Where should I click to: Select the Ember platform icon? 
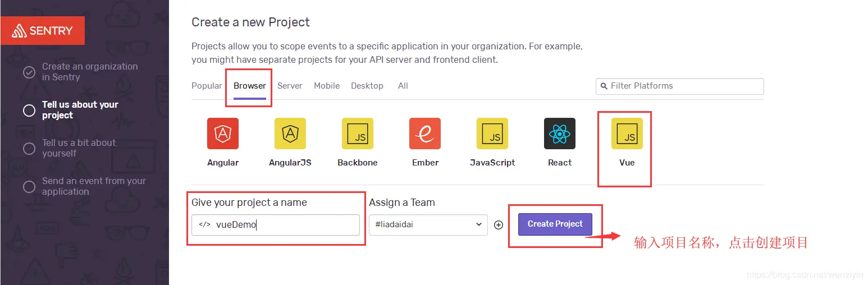point(425,134)
